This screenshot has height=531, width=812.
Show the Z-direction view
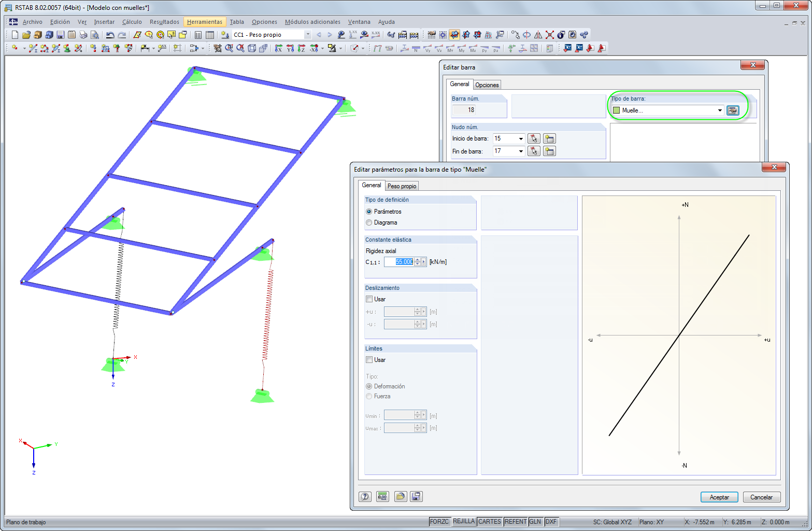point(302,48)
